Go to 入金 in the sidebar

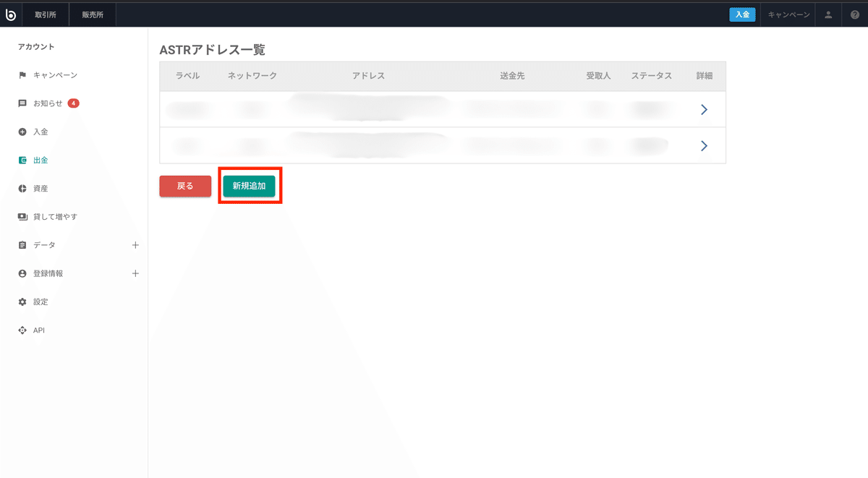(41, 132)
